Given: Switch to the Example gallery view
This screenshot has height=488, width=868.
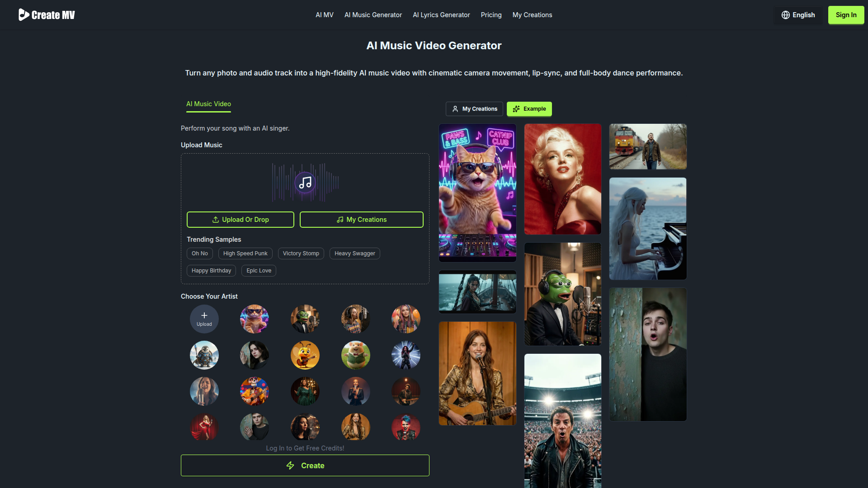Looking at the screenshot, I should point(529,109).
